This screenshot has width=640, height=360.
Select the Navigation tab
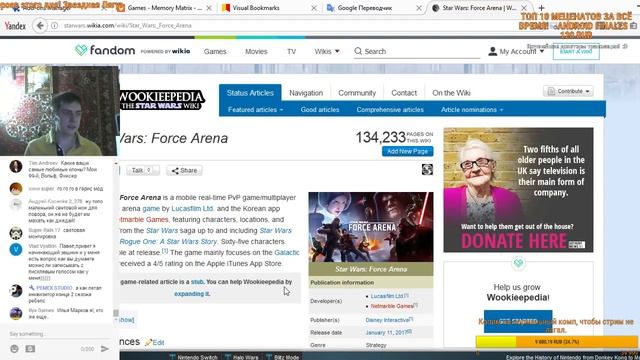pos(306,93)
